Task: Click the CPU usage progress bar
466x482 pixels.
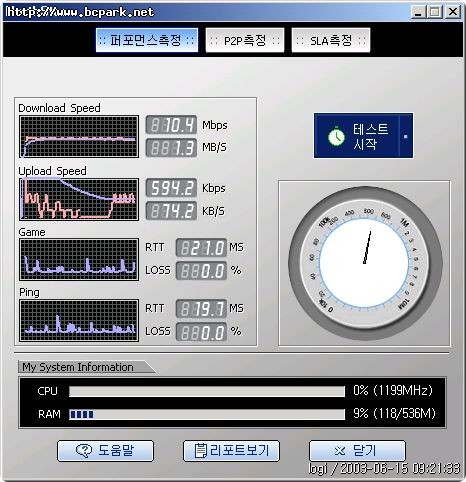Action: (x=207, y=391)
